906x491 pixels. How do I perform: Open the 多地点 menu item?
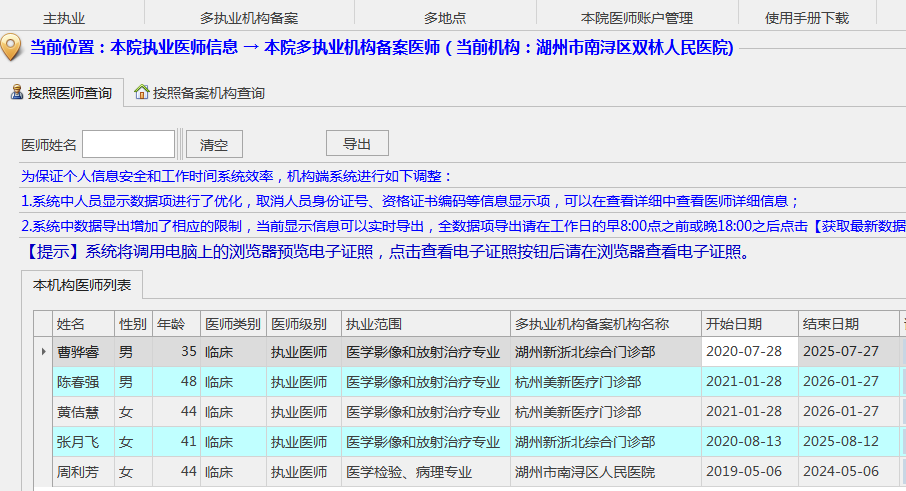coord(445,18)
